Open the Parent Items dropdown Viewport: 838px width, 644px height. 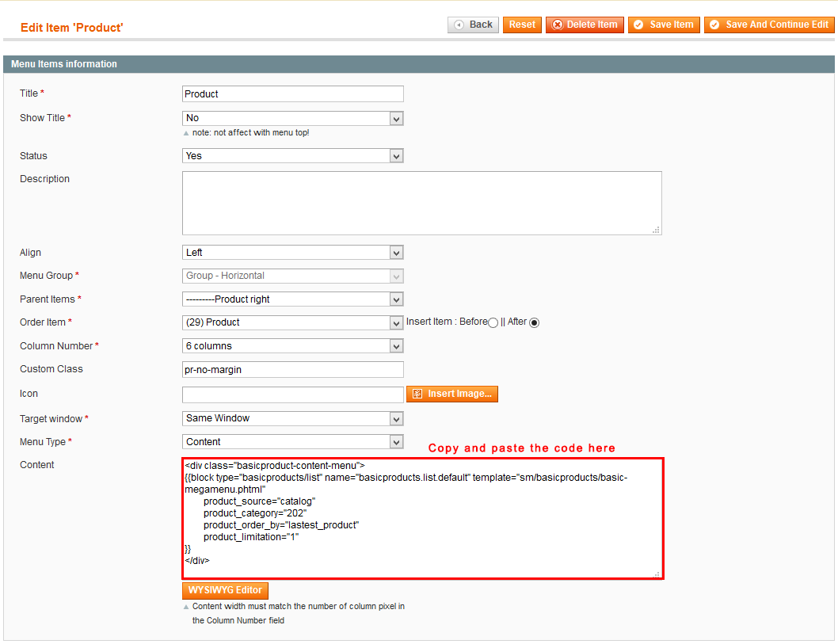coord(293,299)
